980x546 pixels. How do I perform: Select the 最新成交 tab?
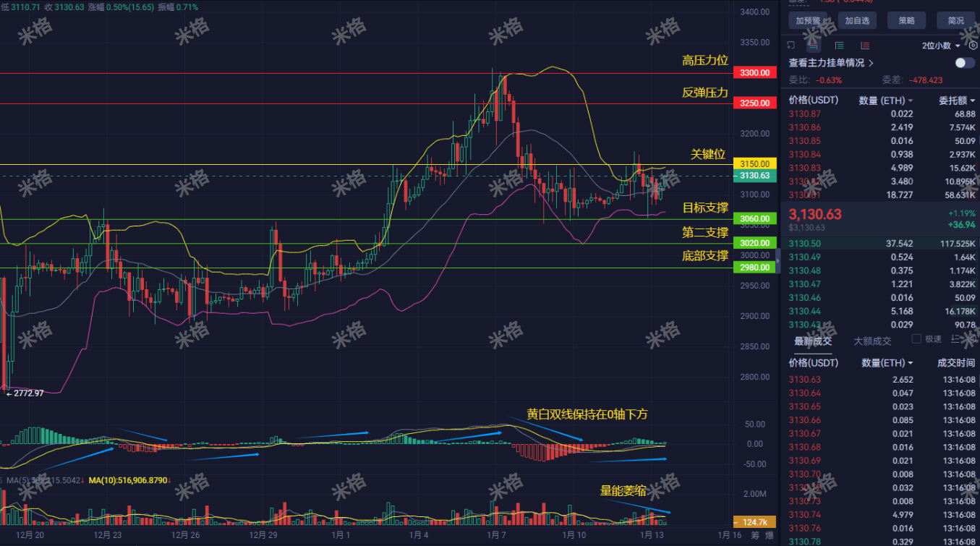(812, 340)
